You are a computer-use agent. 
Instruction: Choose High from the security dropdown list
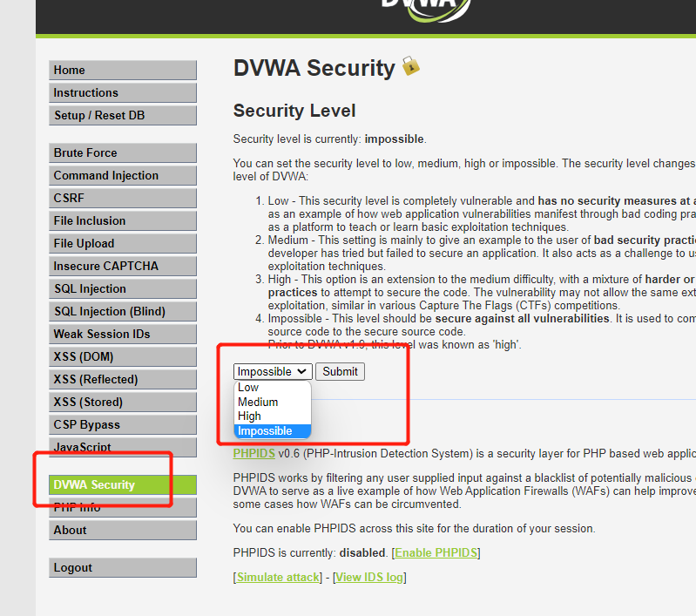272,416
